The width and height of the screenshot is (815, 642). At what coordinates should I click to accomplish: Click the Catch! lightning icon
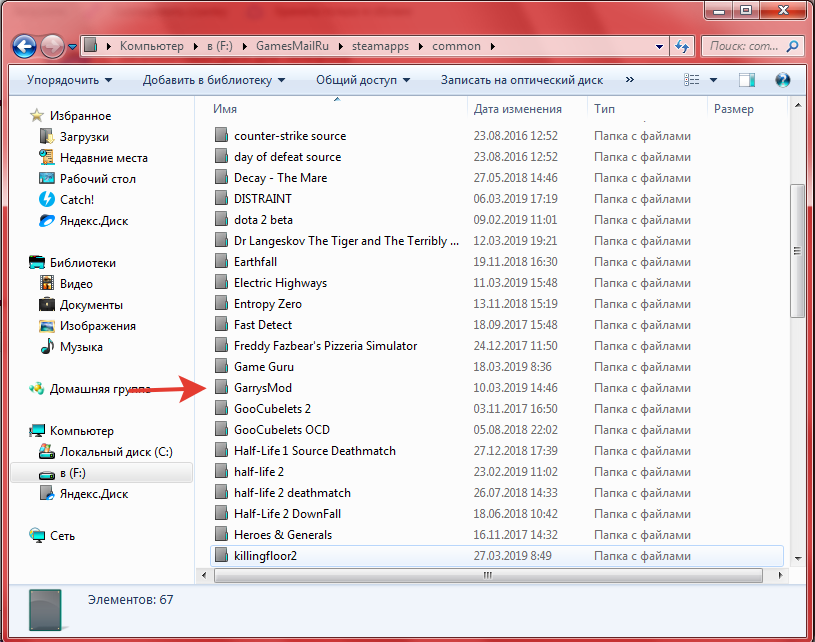pos(47,199)
